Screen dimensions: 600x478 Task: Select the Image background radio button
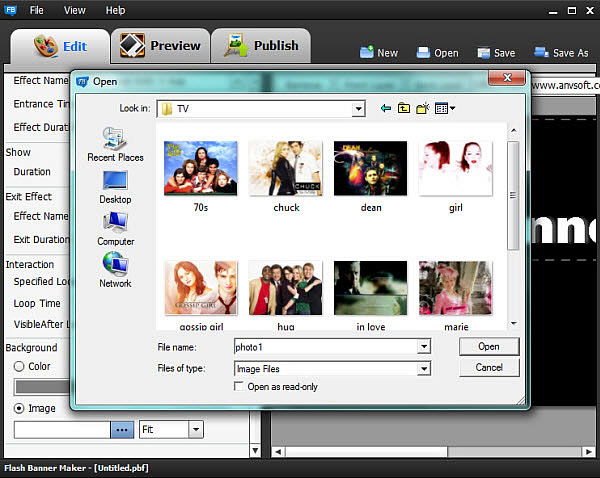point(19,408)
